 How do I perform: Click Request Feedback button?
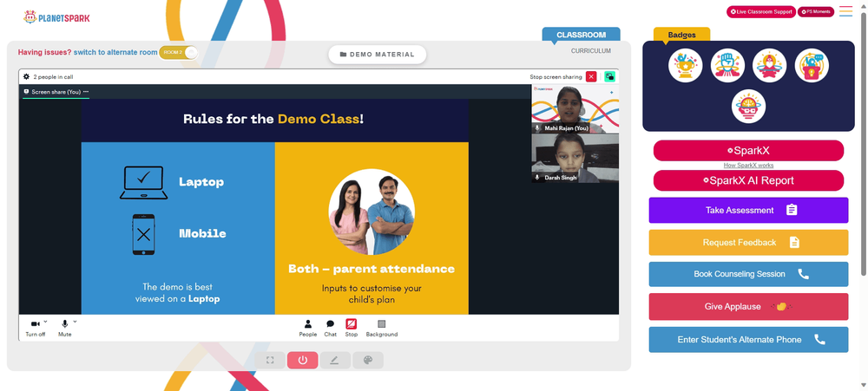748,242
